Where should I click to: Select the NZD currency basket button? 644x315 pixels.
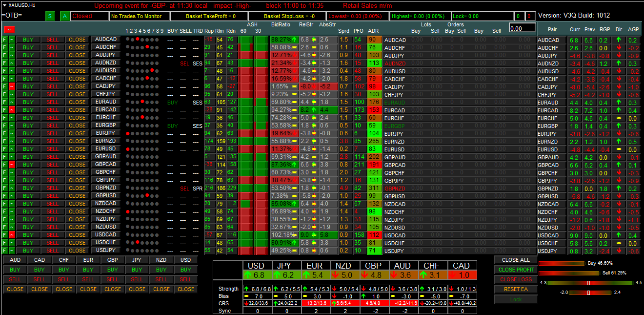tap(161, 260)
